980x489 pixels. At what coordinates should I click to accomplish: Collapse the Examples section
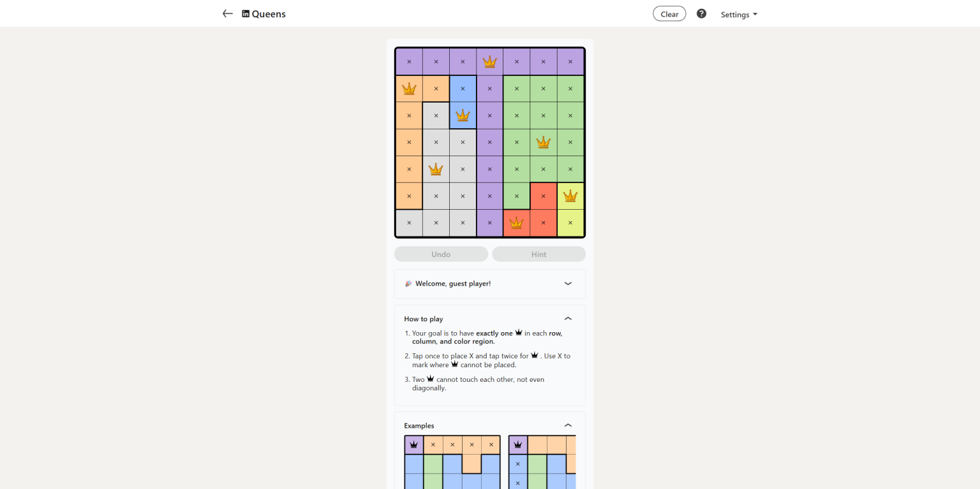[x=567, y=425]
